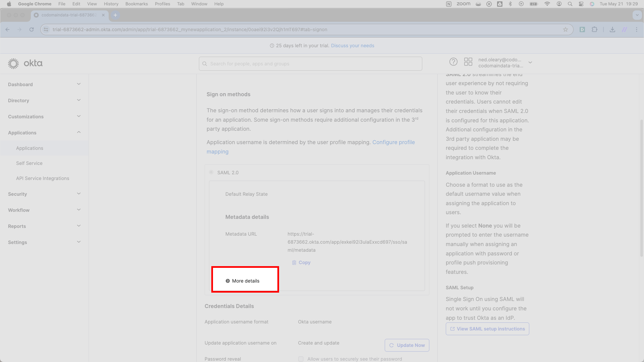Click the More details button
Viewport: 644px width, 362px height.
245,281
